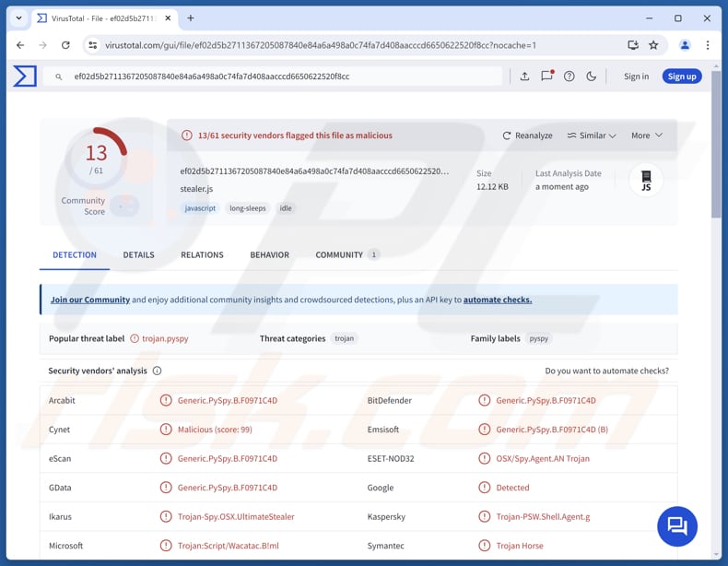Reload the page with refresh icon
The width and height of the screenshot is (728, 566).
coord(65,45)
